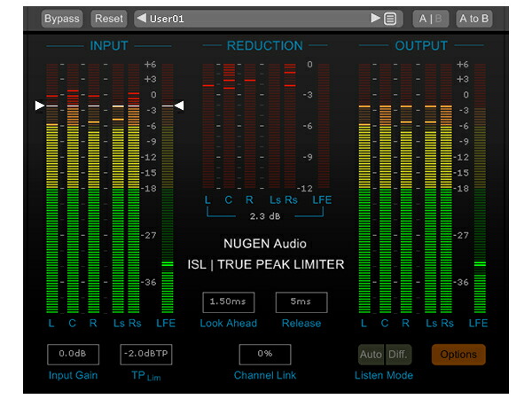Click the Reset button
Image resolution: width=532 pixels, height=399 pixels.
[108, 19]
